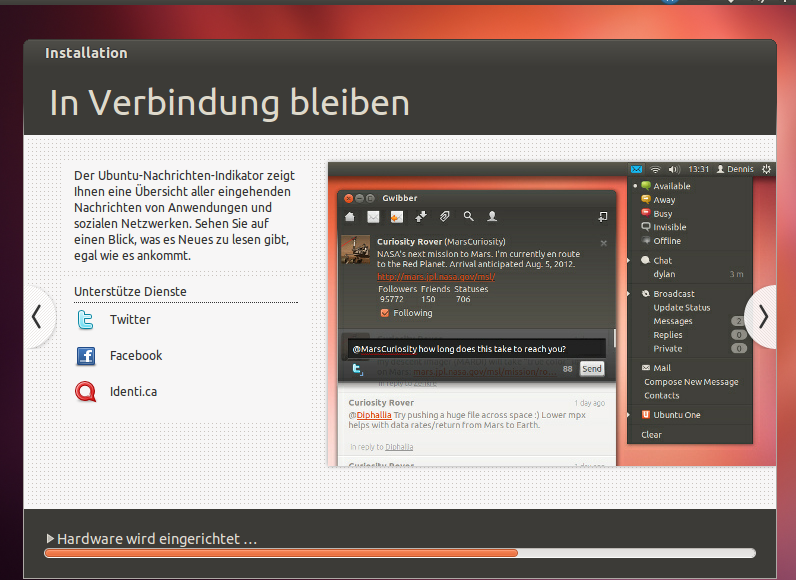Toggle the Following checkbox
This screenshot has width=796, height=580.
[385, 313]
